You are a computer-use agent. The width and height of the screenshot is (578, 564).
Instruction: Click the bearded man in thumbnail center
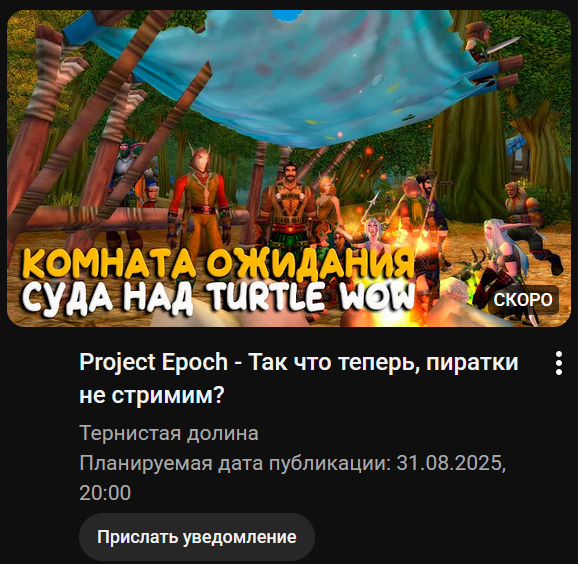(286, 206)
